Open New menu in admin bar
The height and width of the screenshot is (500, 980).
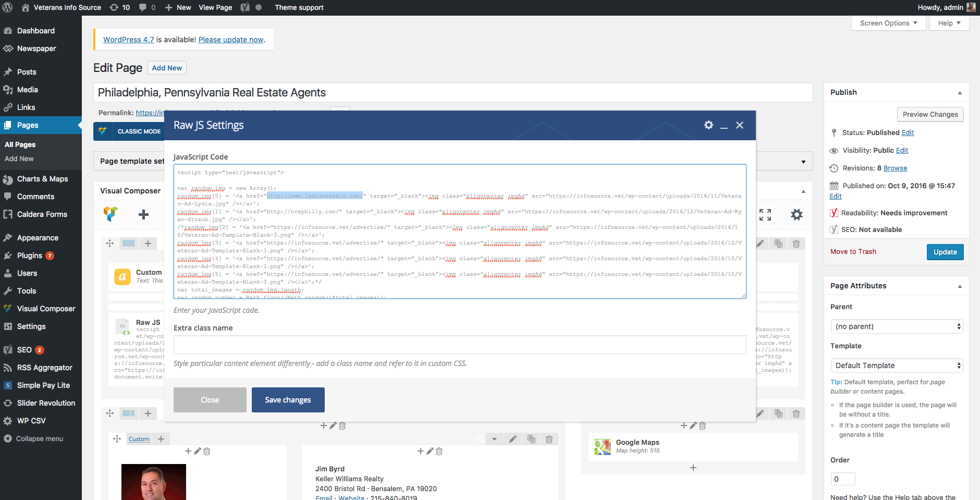click(x=178, y=7)
